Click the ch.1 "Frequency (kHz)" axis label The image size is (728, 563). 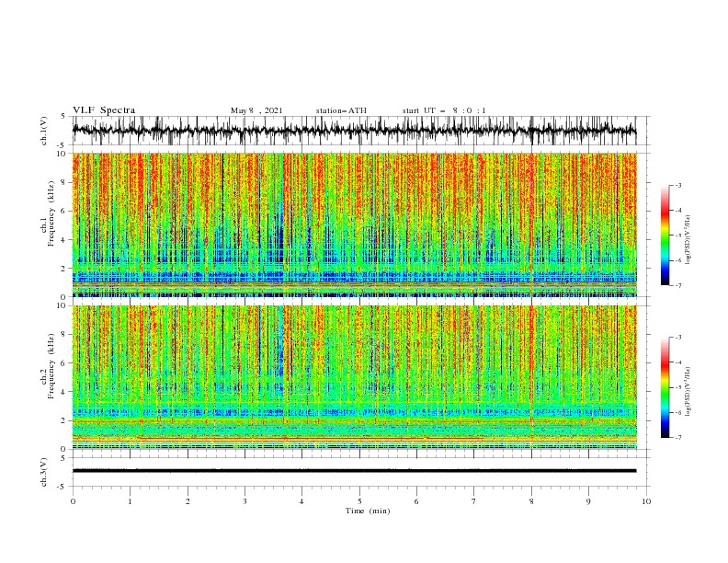coord(51,213)
